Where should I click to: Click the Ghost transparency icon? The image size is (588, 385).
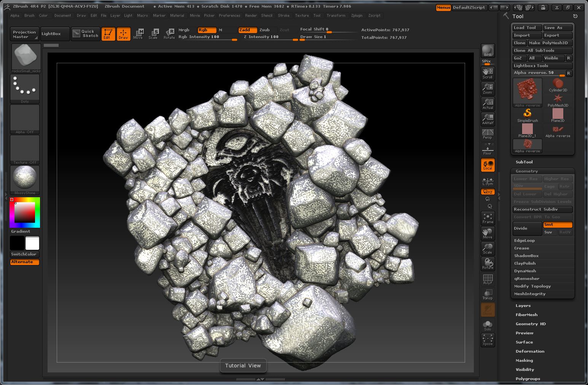tap(488, 310)
